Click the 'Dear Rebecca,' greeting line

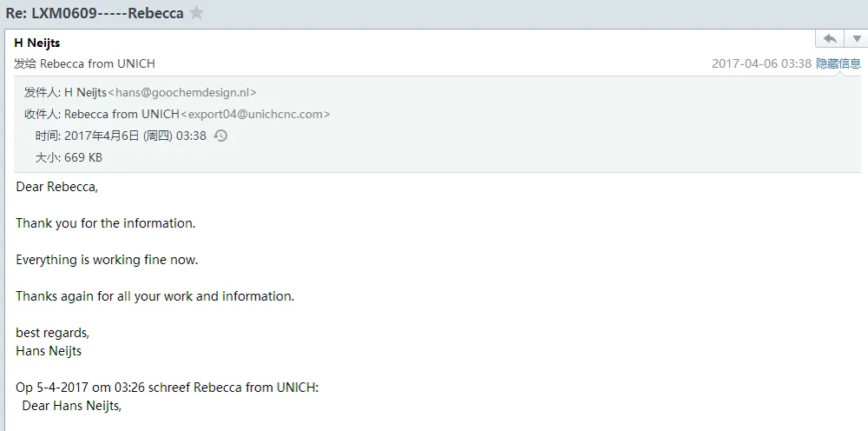[x=56, y=187]
